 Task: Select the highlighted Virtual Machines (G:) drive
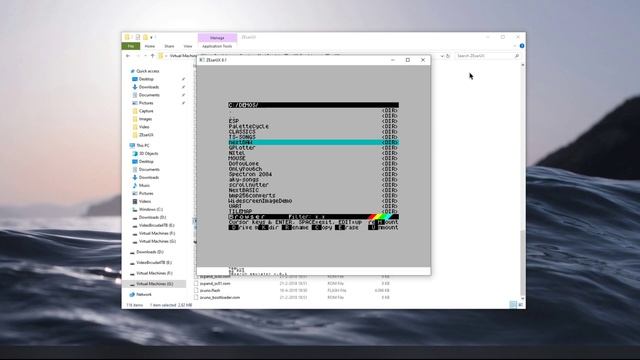(x=154, y=284)
